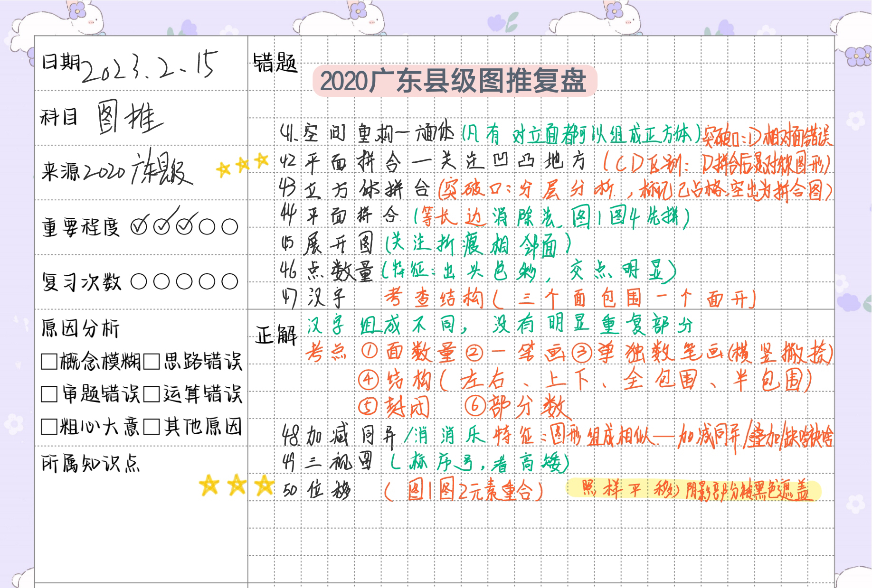
Task: Click item ② 一笔画
Action: coord(516,352)
